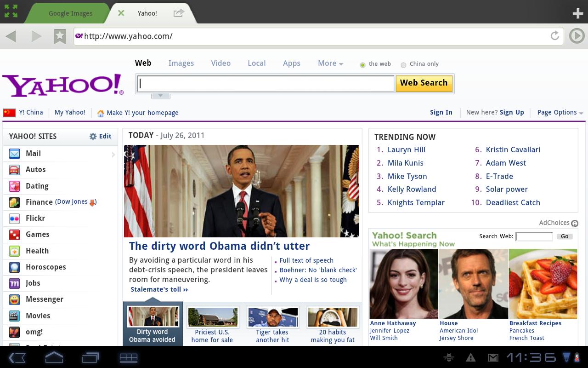Click the Sign In link
The image size is (588, 368).
coord(441,112)
